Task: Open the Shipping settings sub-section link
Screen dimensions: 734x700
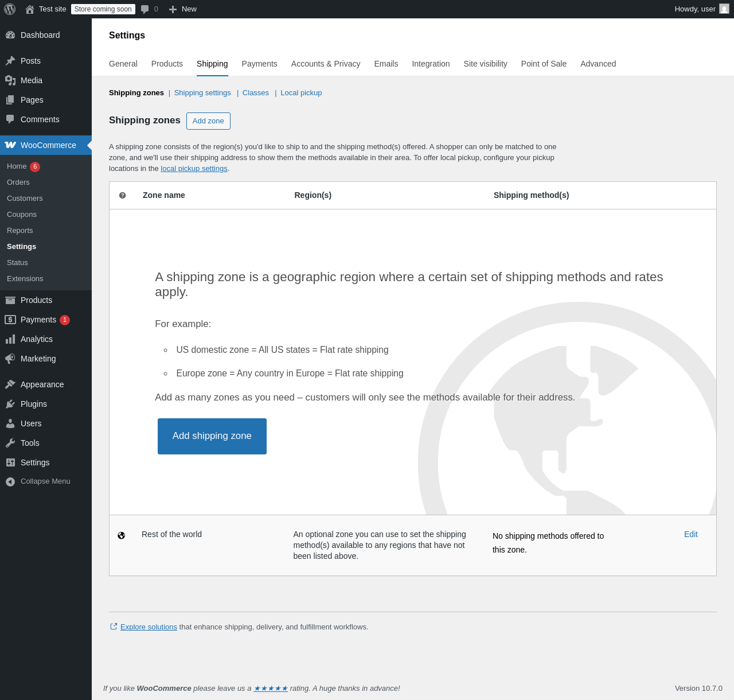Action: 202,93
